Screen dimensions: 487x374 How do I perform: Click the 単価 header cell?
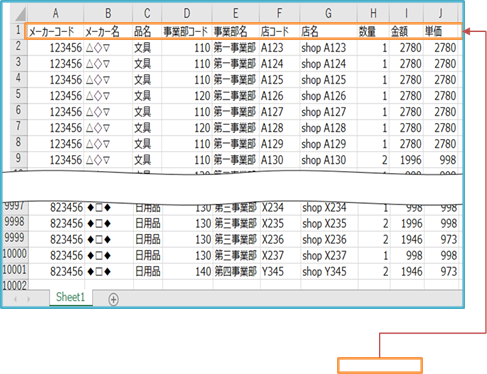[441, 32]
